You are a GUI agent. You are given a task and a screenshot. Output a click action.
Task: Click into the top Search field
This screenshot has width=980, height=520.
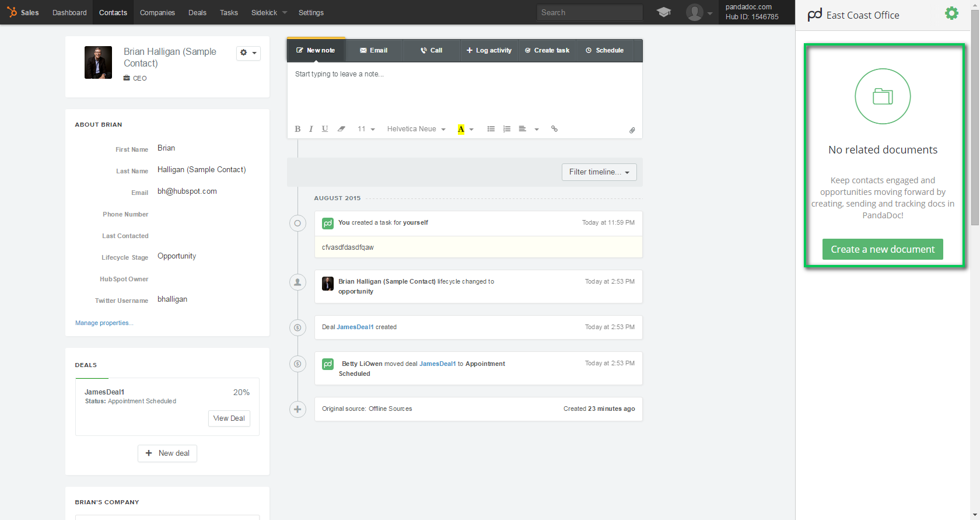click(x=589, y=12)
